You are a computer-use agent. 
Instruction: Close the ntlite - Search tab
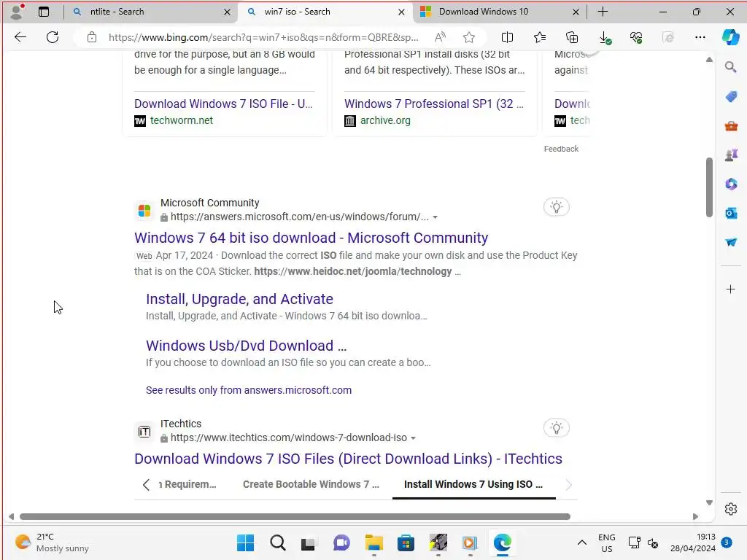click(x=228, y=12)
